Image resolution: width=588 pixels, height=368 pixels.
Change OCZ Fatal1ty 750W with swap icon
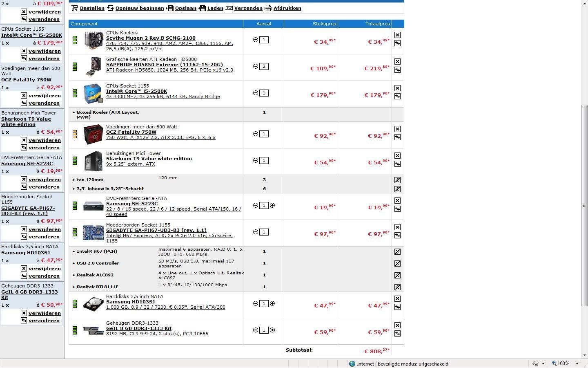coord(397,137)
